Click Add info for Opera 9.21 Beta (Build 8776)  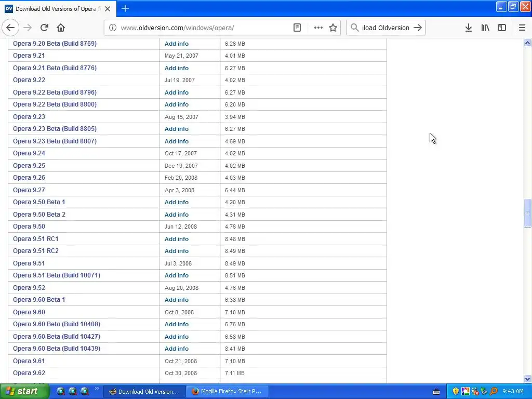click(177, 68)
